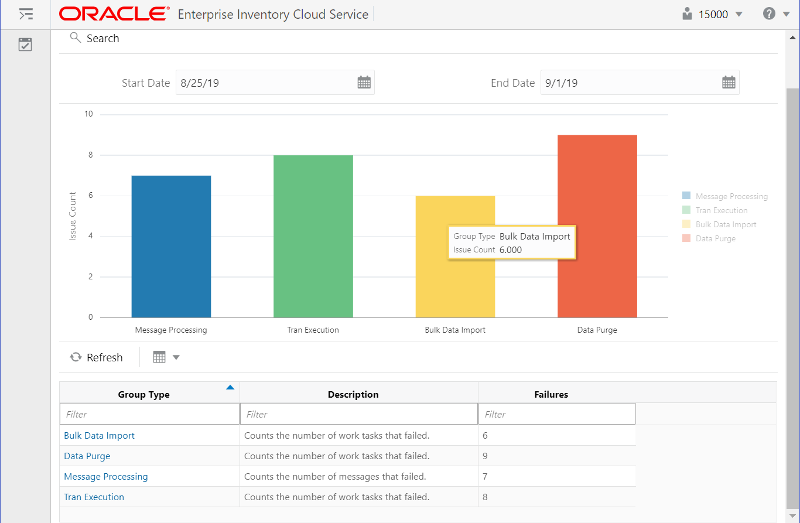Click the failures value 8 cell
800x523 pixels.
557,497
